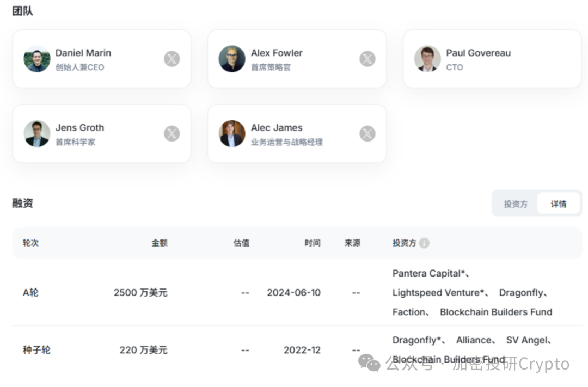The image size is (588, 387).
Task: Open the Pantera Capital investor link
Action: [428, 273]
